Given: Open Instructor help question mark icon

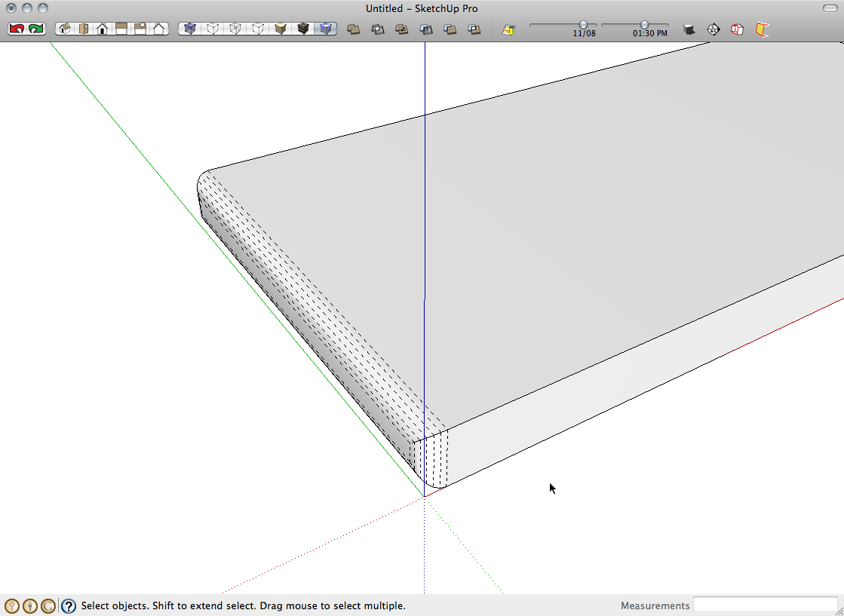Looking at the screenshot, I should coord(69,605).
